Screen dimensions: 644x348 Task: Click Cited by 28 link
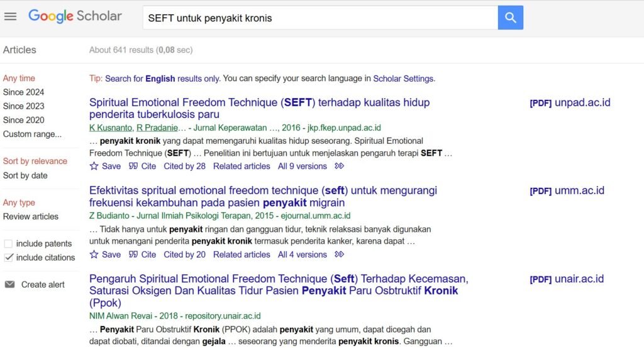coord(184,166)
